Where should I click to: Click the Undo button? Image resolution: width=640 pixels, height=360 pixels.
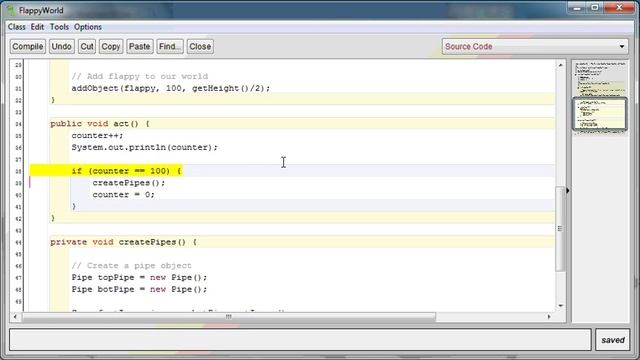click(x=61, y=47)
